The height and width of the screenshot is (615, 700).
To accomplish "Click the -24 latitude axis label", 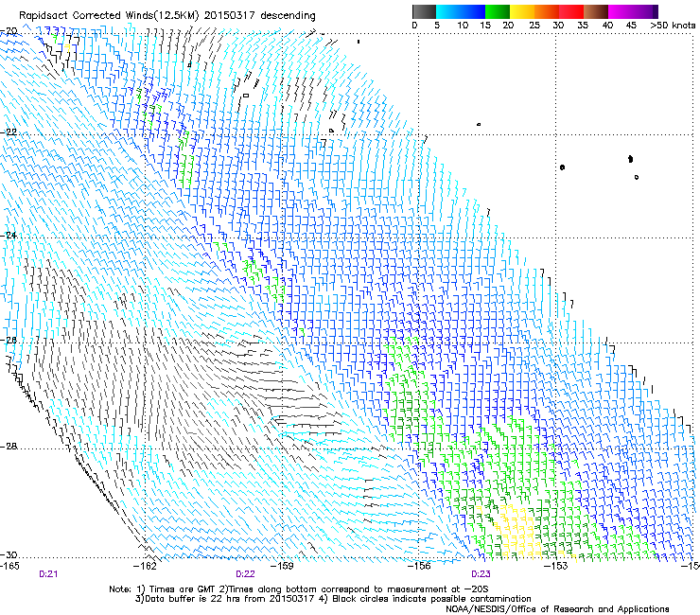I will point(9,236).
